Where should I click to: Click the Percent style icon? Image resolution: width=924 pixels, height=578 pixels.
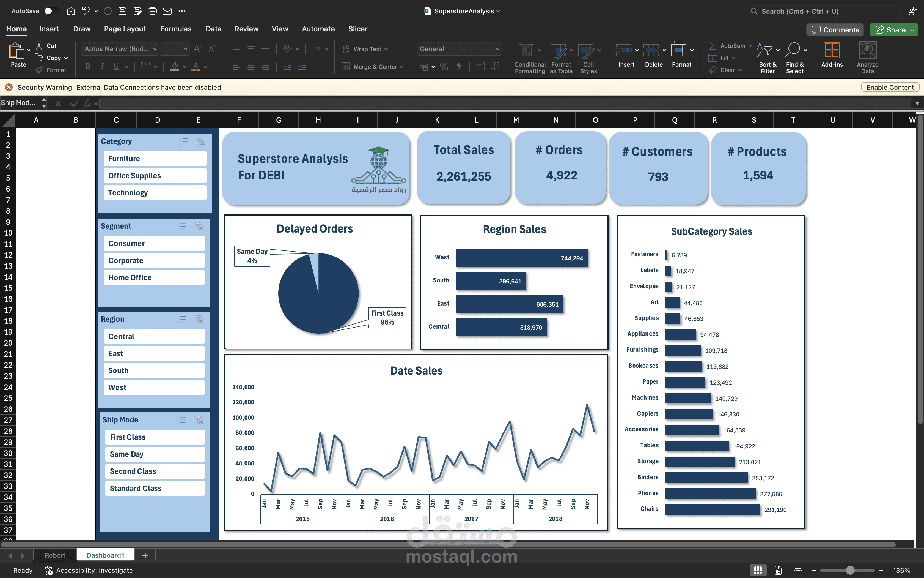(x=444, y=67)
